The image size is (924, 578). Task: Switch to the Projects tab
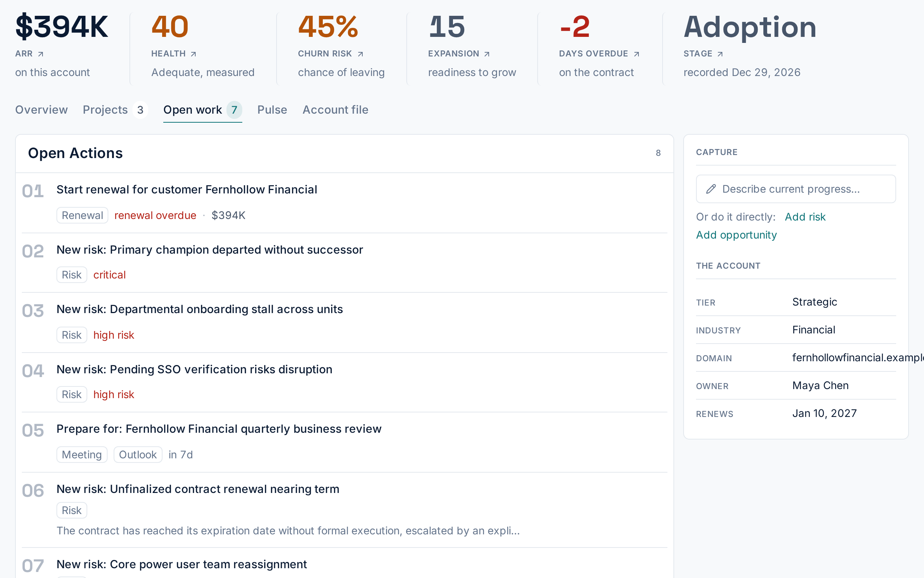point(115,110)
